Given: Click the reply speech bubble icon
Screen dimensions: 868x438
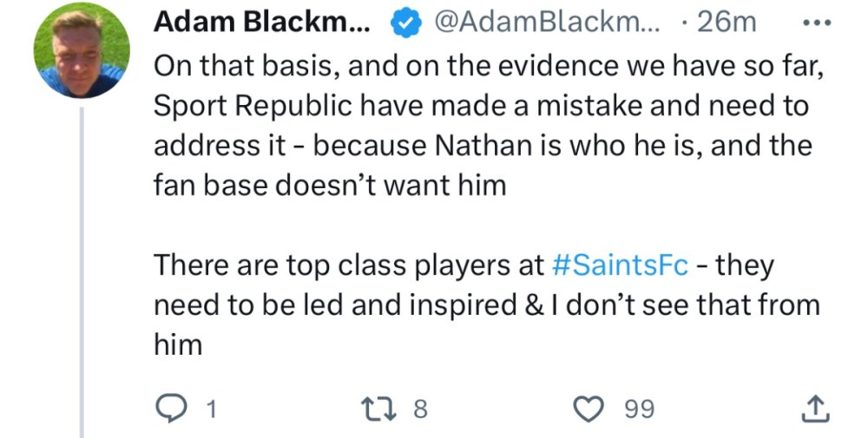Looking at the screenshot, I should click(169, 408).
